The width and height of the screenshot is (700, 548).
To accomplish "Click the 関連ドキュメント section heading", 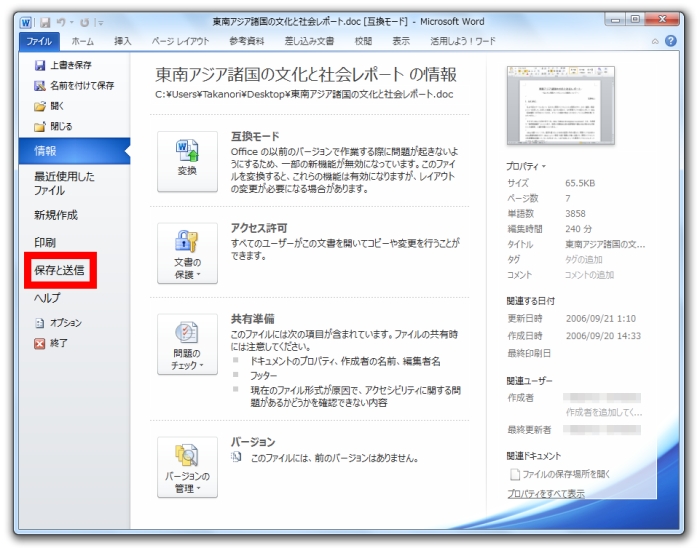I will [533, 456].
